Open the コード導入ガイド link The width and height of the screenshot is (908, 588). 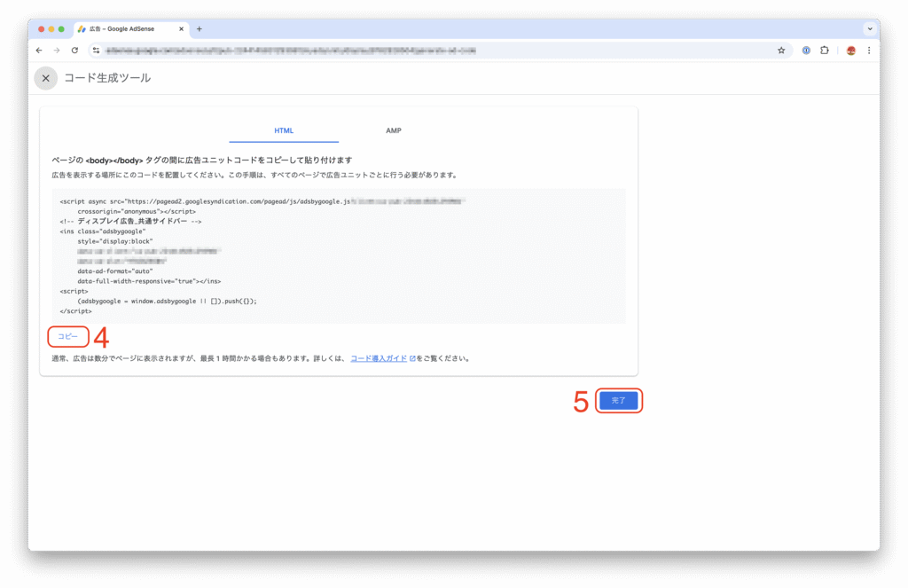[379, 358]
